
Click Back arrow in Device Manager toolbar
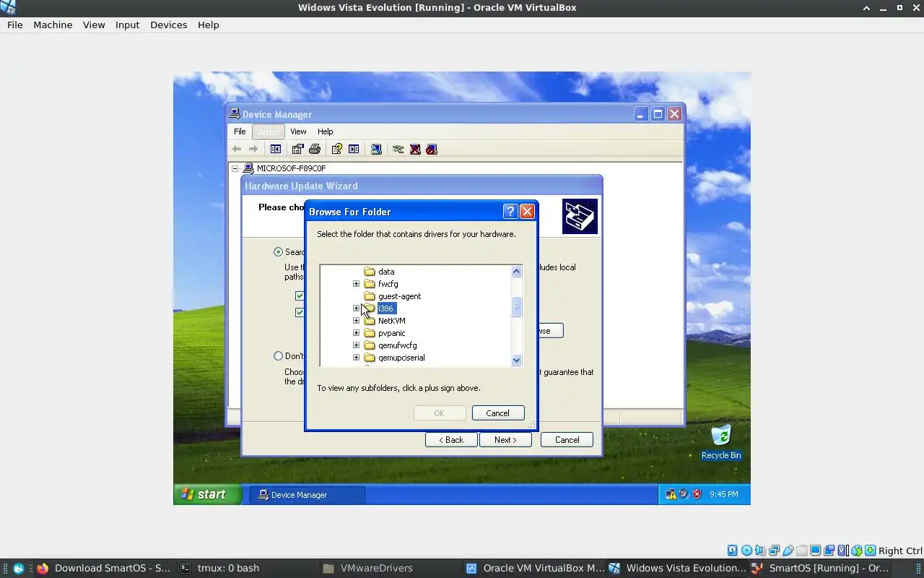[236, 149]
